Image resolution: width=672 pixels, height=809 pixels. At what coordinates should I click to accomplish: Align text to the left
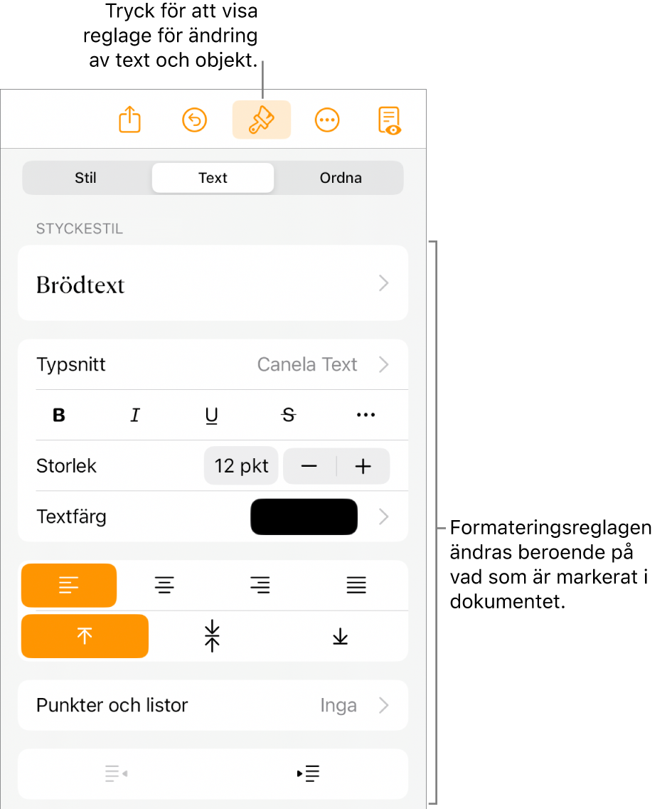(x=68, y=585)
